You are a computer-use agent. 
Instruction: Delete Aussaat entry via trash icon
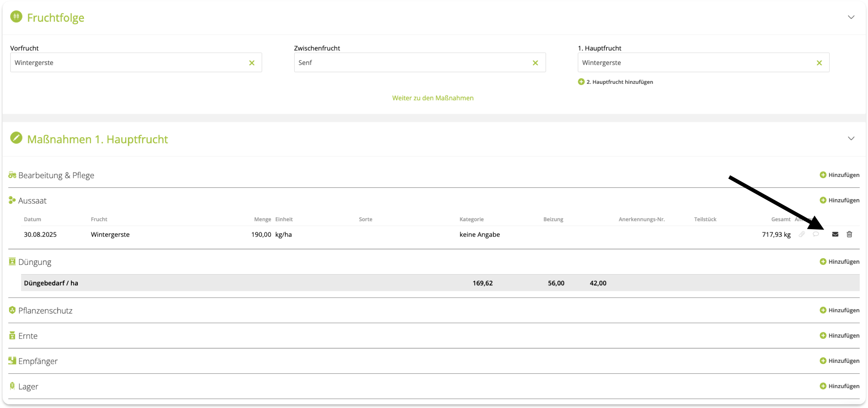(849, 234)
